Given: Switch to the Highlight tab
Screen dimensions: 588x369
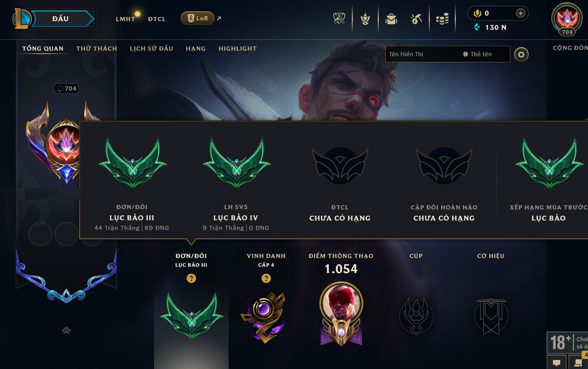Looking at the screenshot, I should [238, 49].
